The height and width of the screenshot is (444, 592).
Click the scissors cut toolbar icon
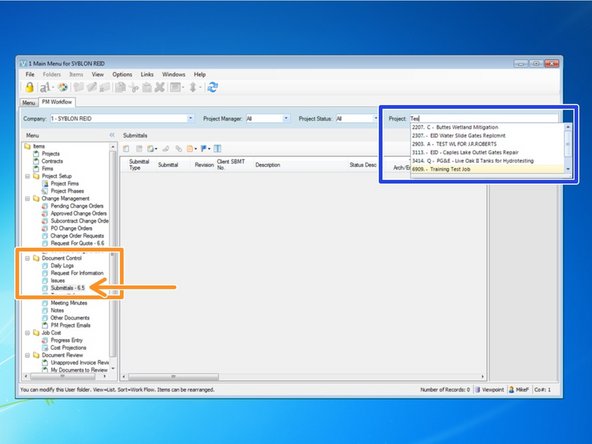pyautogui.click(x=133, y=88)
